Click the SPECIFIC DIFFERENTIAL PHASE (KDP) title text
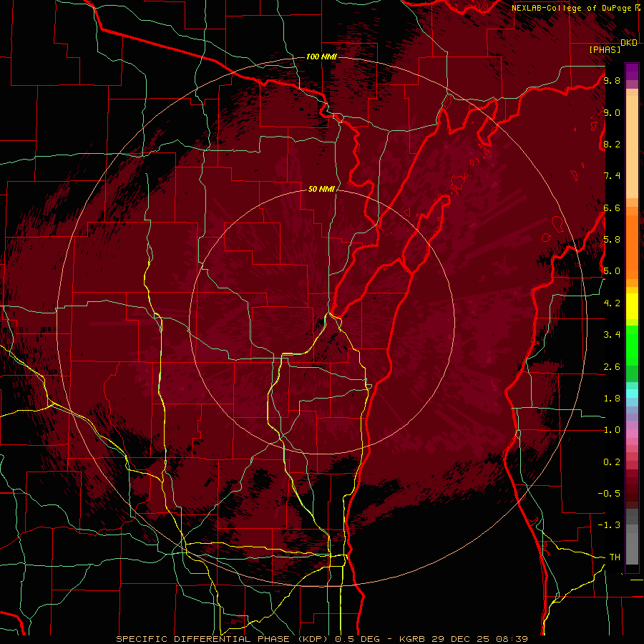The width and height of the screenshot is (644, 644). (224, 639)
